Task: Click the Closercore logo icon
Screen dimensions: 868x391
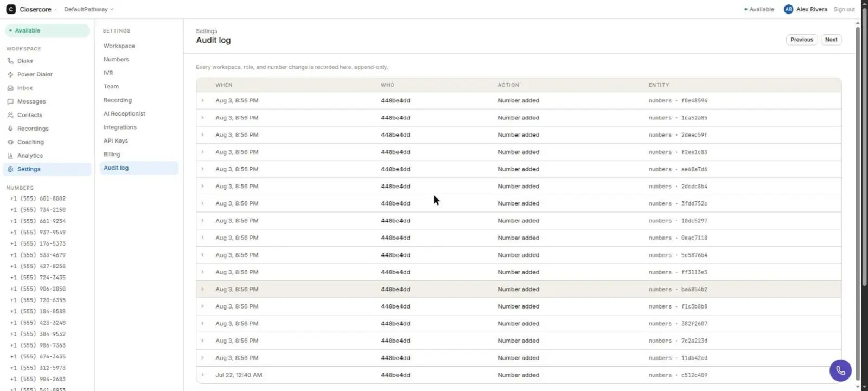Action: pos(11,9)
